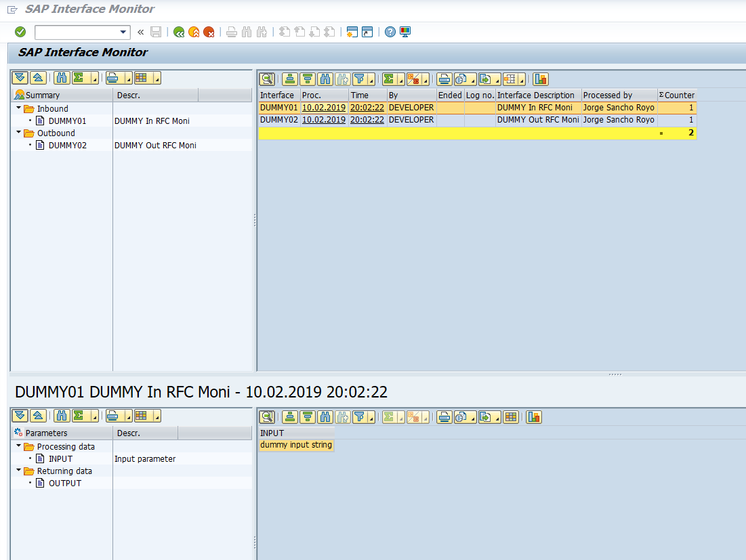The image size is (746, 560).
Task: Select the 'dummy input string' cell
Action: (x=296, y=445)
